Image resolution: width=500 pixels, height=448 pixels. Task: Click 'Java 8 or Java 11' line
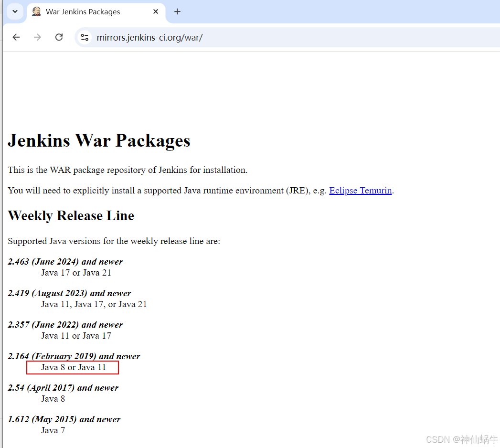74,367
